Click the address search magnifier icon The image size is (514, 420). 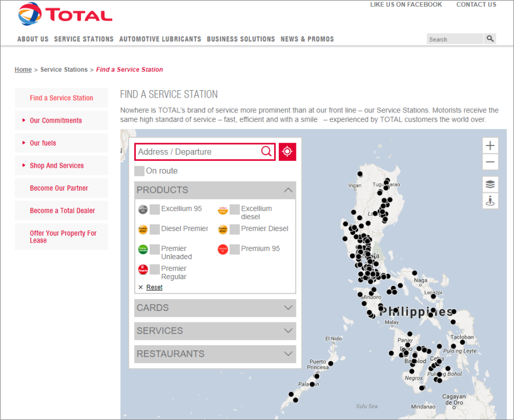point(266,151)
